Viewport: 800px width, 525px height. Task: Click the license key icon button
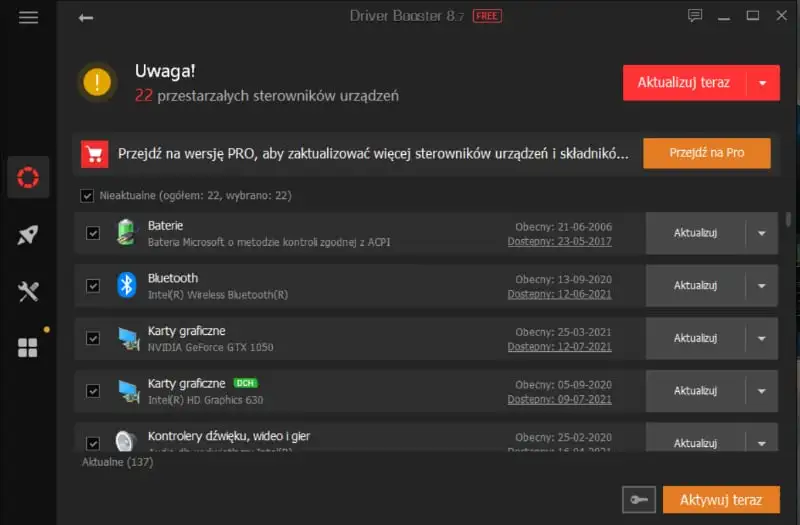639,499
